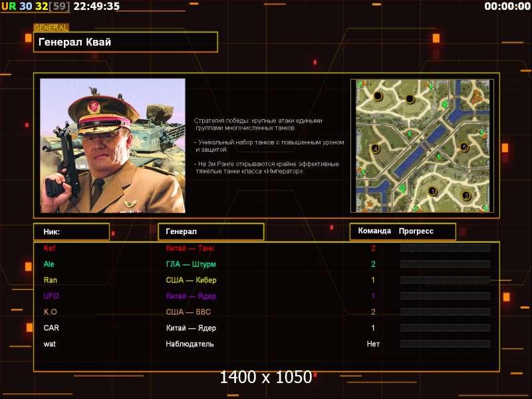
Task: Click the wat observer progress bar
Action: click(445, 344)
